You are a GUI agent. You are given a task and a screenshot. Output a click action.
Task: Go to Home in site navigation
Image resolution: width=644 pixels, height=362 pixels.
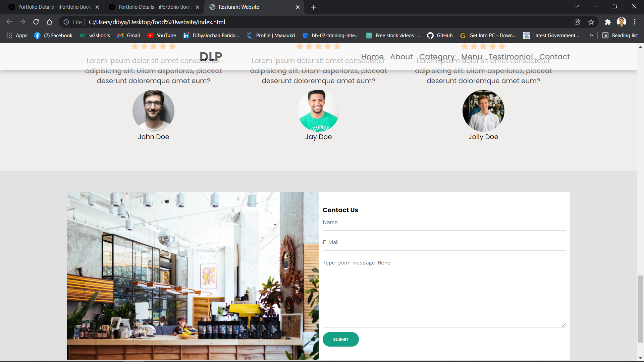[x=372, y=57]
